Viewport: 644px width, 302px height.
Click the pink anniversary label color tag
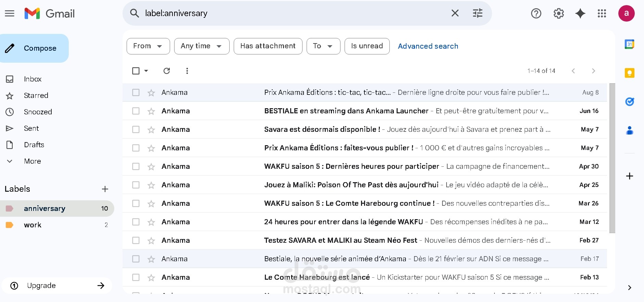10,209
